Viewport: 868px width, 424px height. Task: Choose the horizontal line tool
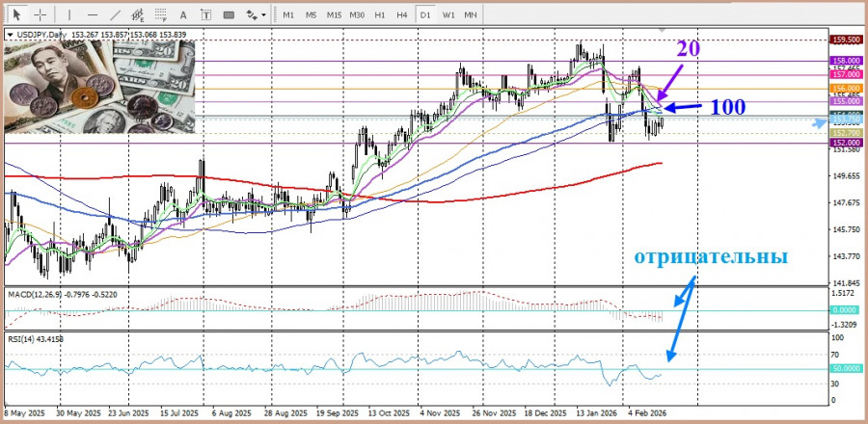92,14
